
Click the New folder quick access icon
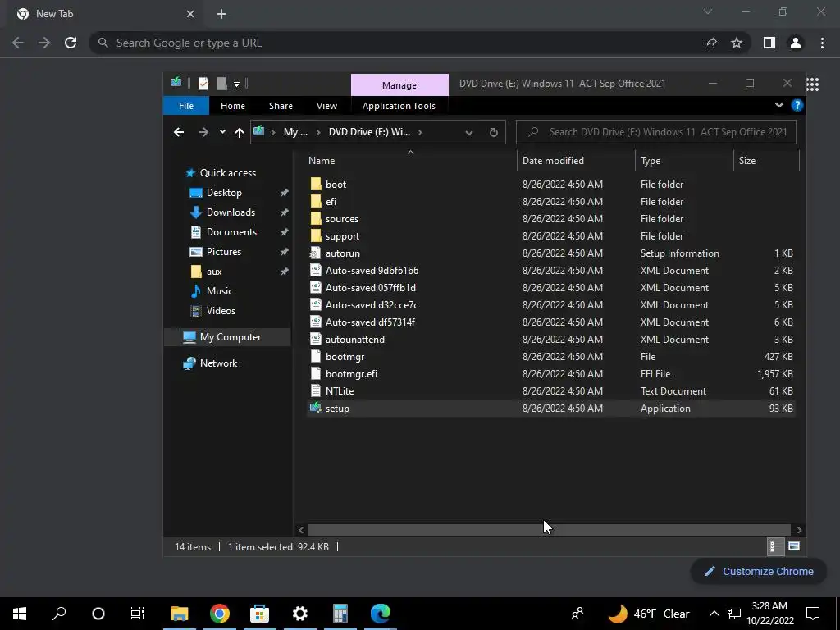pos(221,84)
